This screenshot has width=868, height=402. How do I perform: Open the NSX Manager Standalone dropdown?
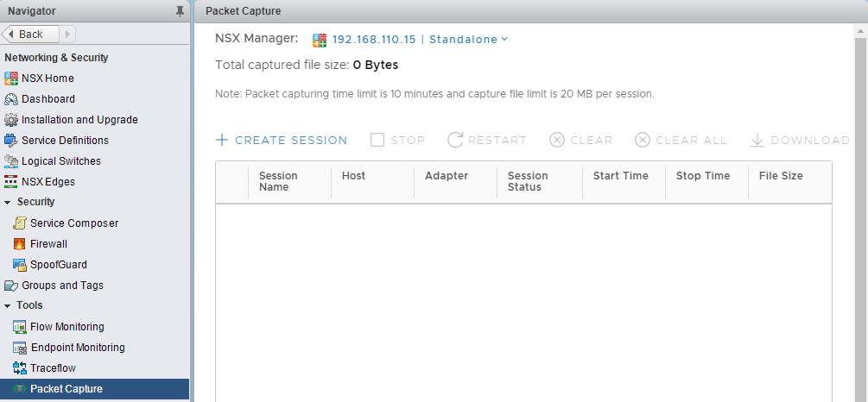coord(468,39)
